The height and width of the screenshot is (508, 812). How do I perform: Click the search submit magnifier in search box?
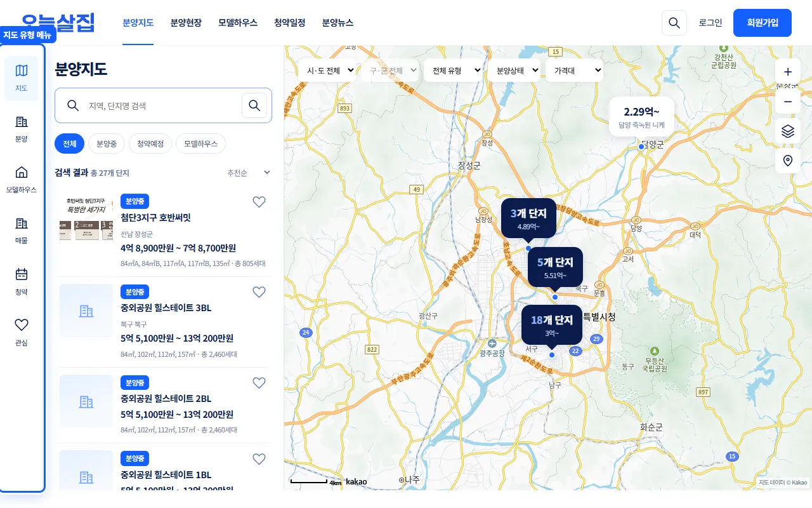[x=254, y=105]
